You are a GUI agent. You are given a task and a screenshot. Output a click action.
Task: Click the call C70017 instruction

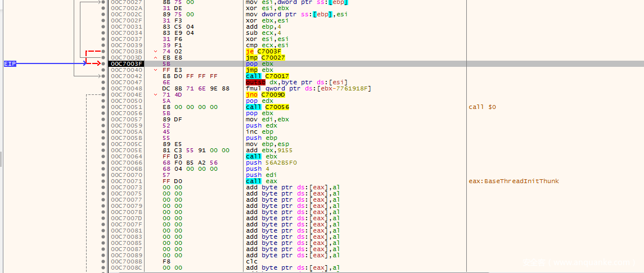click(x=267, y=76)
